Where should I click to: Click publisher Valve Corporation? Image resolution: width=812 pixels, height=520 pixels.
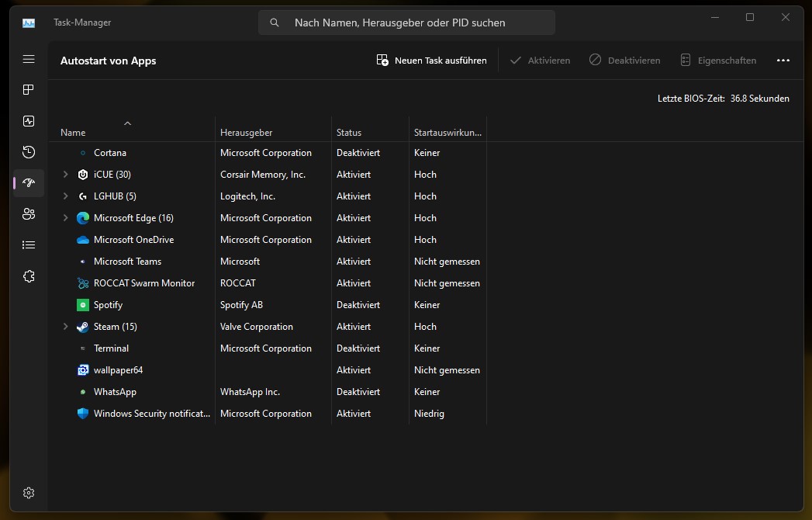[257, 327]
